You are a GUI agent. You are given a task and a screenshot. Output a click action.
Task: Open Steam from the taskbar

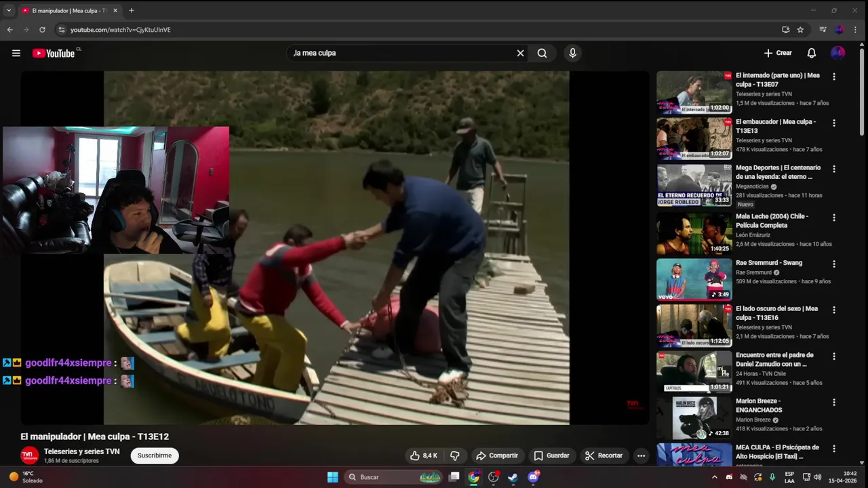[x=513, y=477]
